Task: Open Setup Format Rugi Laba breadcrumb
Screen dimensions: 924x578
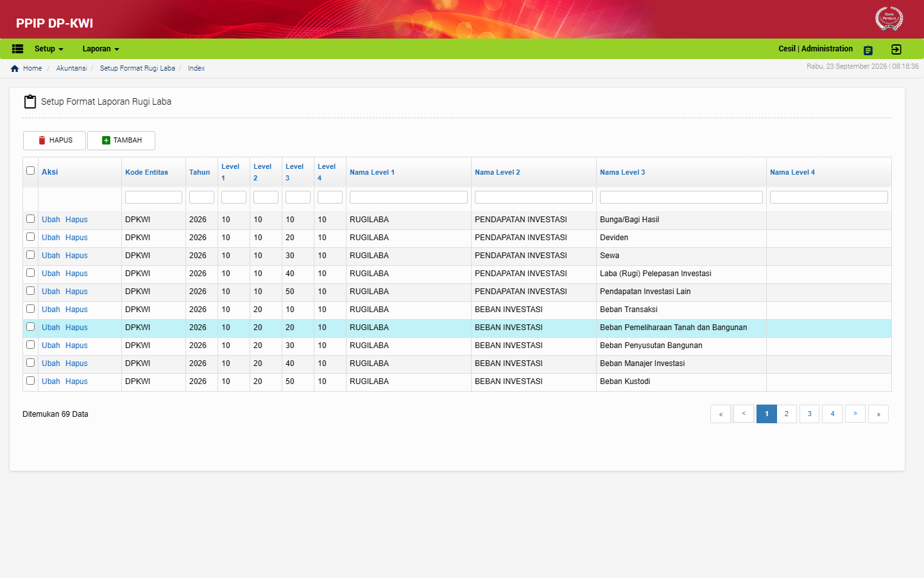Action: click(x=137, y=68)
